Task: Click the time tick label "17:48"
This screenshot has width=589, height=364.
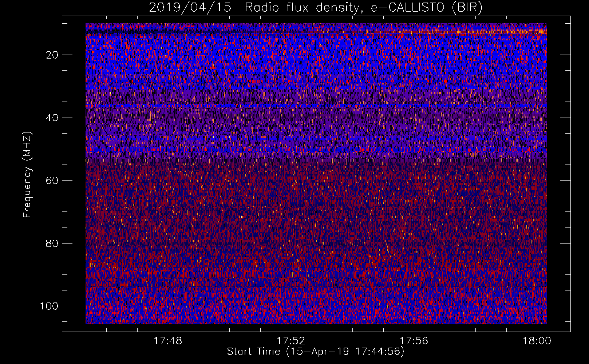Action: tap(168, 341)
